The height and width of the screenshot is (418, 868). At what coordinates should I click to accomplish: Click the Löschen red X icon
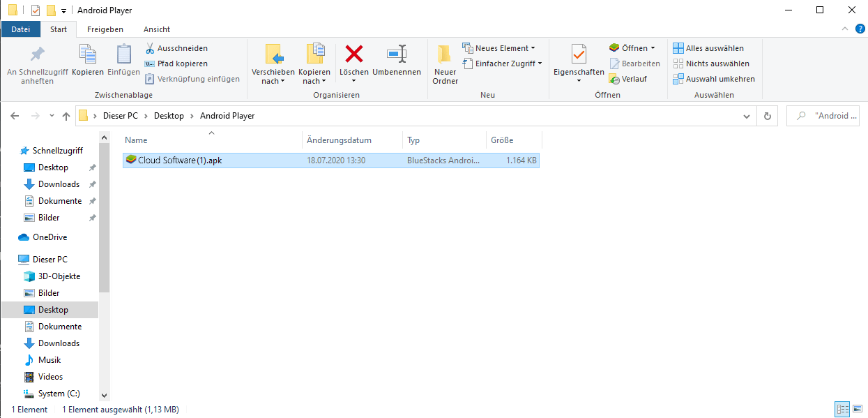coord(354,54)
